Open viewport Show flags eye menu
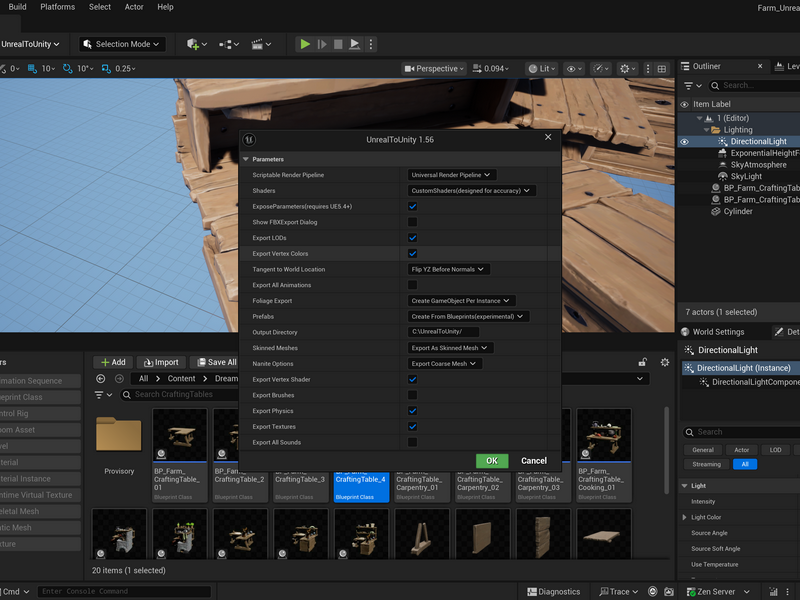800x600 pixels. (574, 68)
